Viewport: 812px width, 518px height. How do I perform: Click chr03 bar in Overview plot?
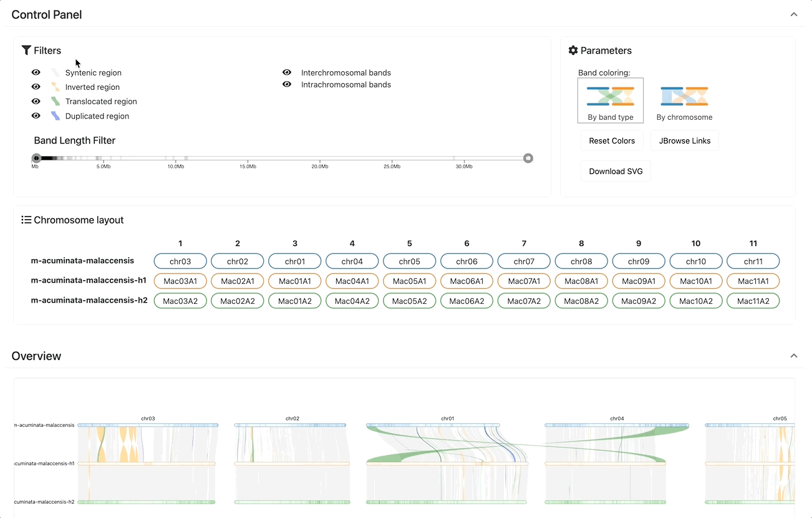click(148, 425)
